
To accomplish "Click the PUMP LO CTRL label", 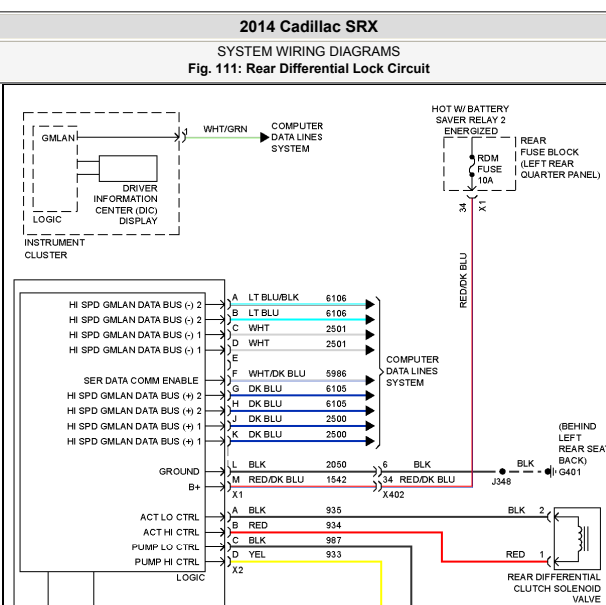I will pos(165,547).
